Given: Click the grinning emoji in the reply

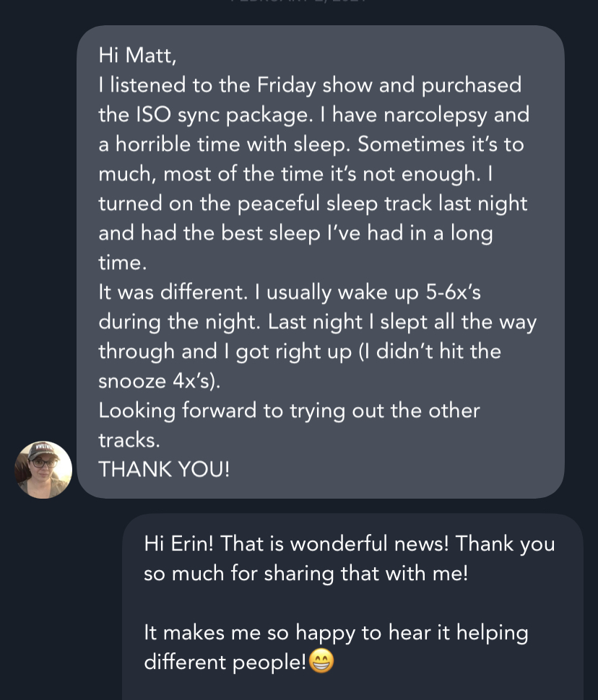Looking at the screenshot, I should 321,662.
